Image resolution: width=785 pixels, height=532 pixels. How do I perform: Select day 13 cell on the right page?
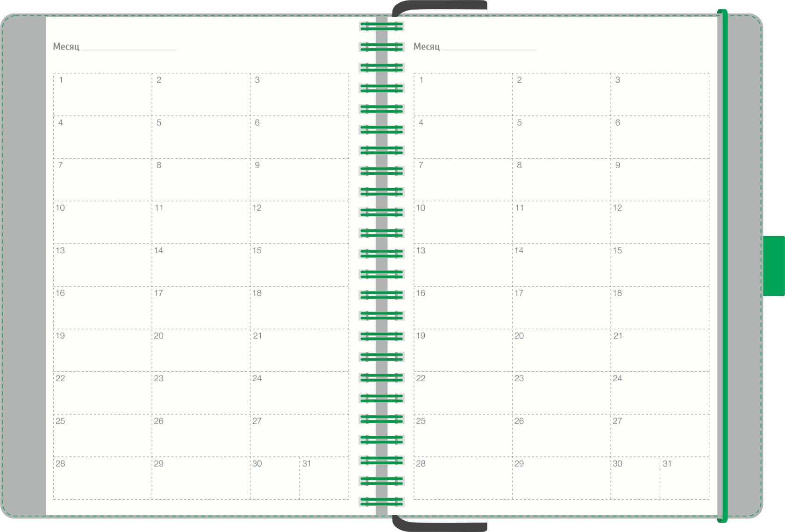tap(463, 265)
